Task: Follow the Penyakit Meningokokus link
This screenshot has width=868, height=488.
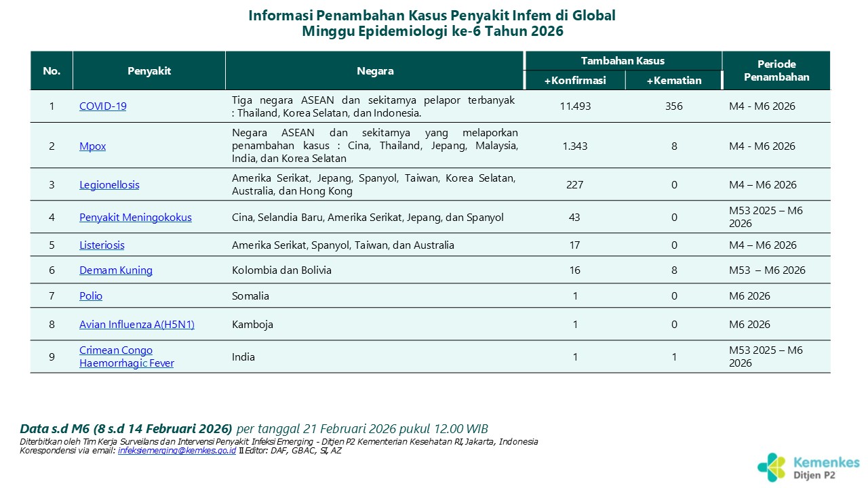Action: pyautogui.click(x=135, y=218)
